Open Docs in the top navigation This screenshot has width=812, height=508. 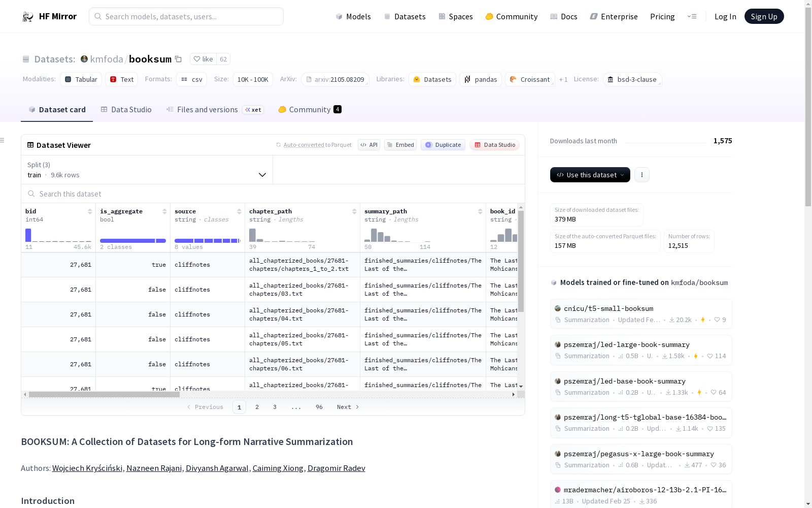click(x=563, y=16)
